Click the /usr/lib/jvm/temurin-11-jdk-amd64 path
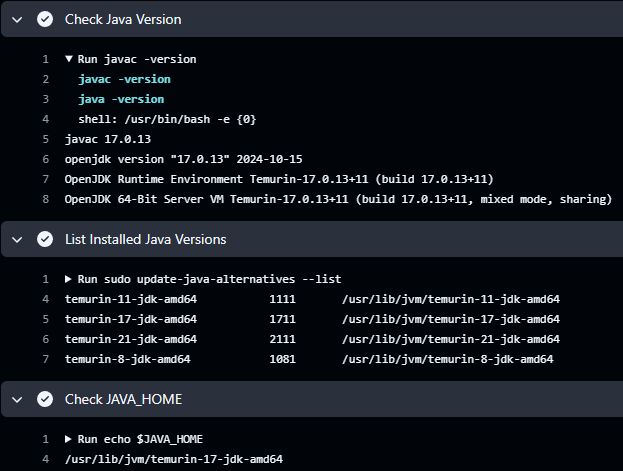The width and height of the screenshot is (623, 471). coord(451,299)
